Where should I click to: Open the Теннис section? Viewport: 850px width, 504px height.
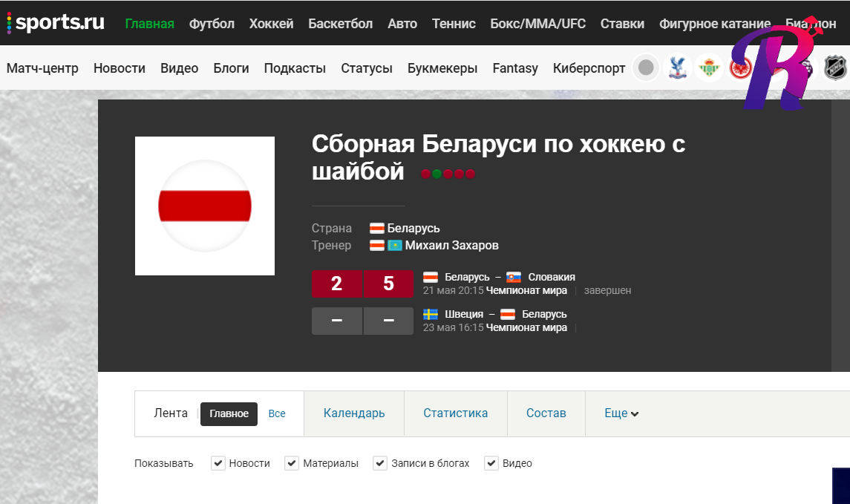pos(454,24)
